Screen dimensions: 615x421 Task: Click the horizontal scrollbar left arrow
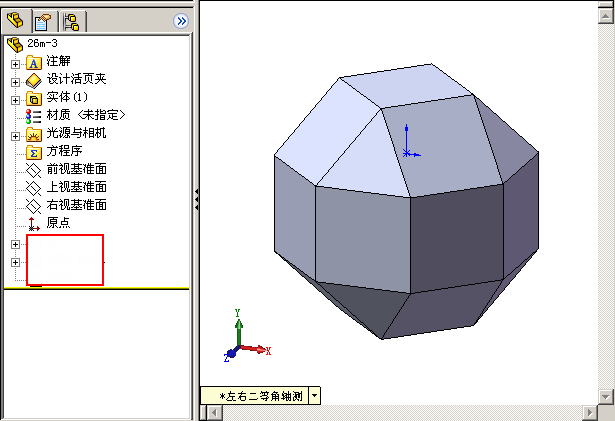[x=214, y=413]
